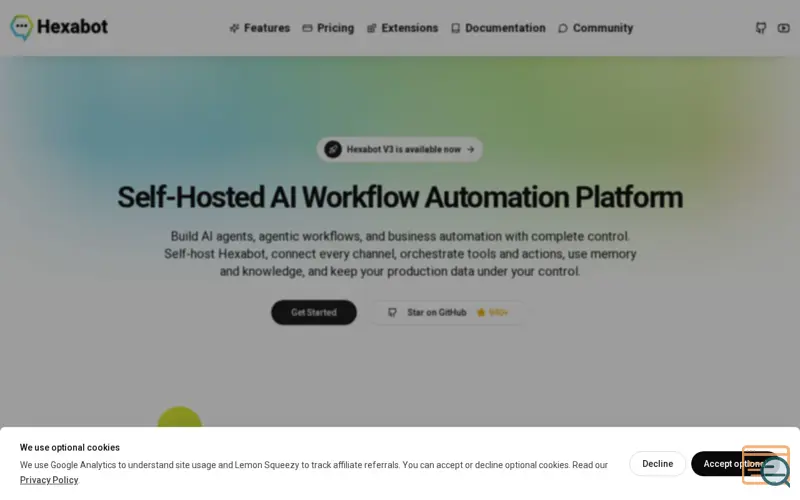This screenshot has height=500, width=800.
Task: Click the Get Started button
Action: tap(314, 312)
